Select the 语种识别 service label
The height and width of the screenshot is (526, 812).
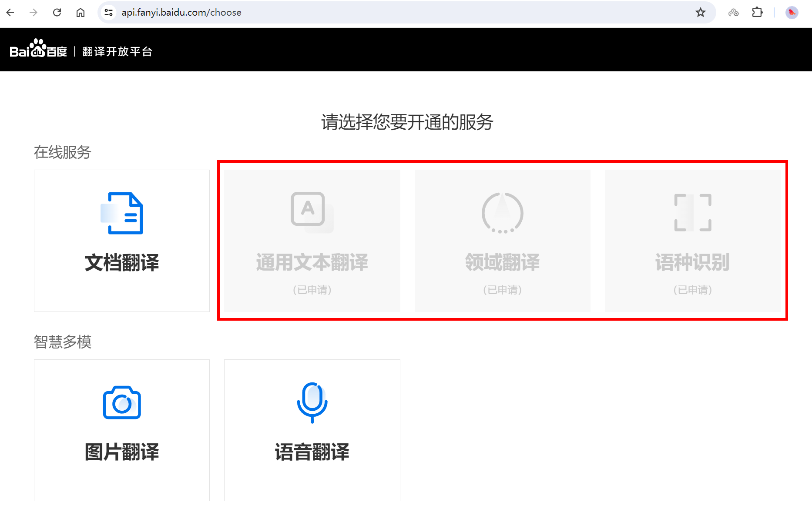click(x=693, y=262)
